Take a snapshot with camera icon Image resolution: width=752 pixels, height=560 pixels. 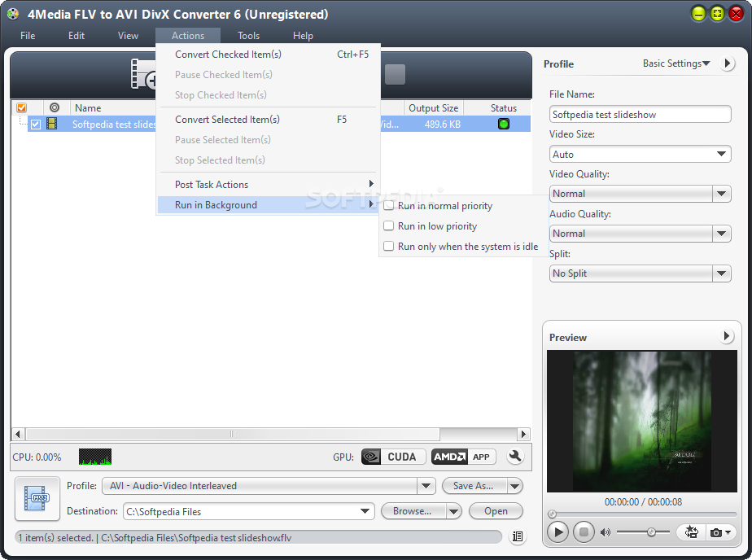point(716,532)
